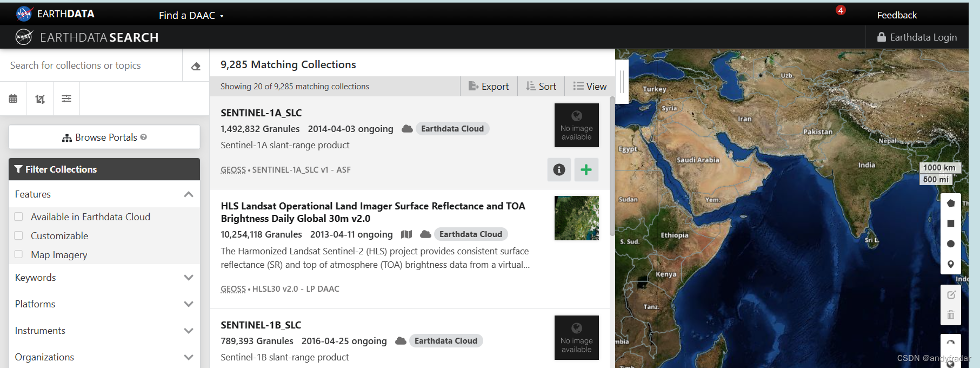The height and width of the screenshot is (368, 980).
Task: Expand the Platforms filter section
Action: (104, 304)
